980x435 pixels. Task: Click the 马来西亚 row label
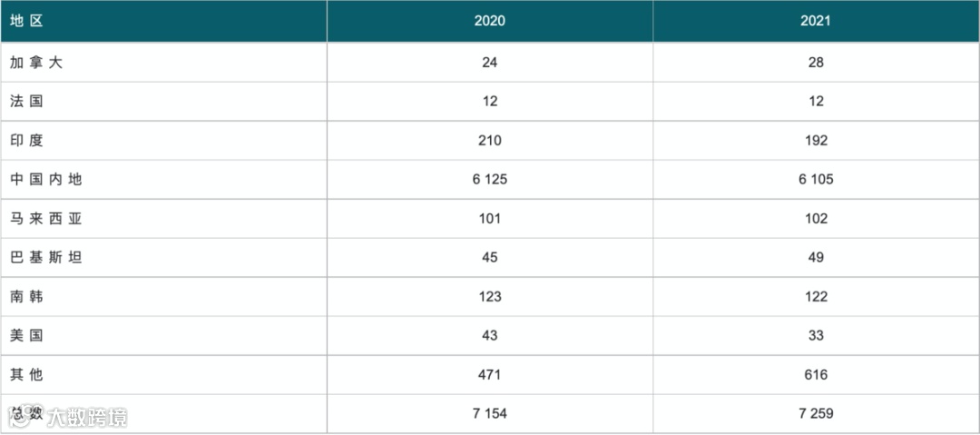click(46, 219)
